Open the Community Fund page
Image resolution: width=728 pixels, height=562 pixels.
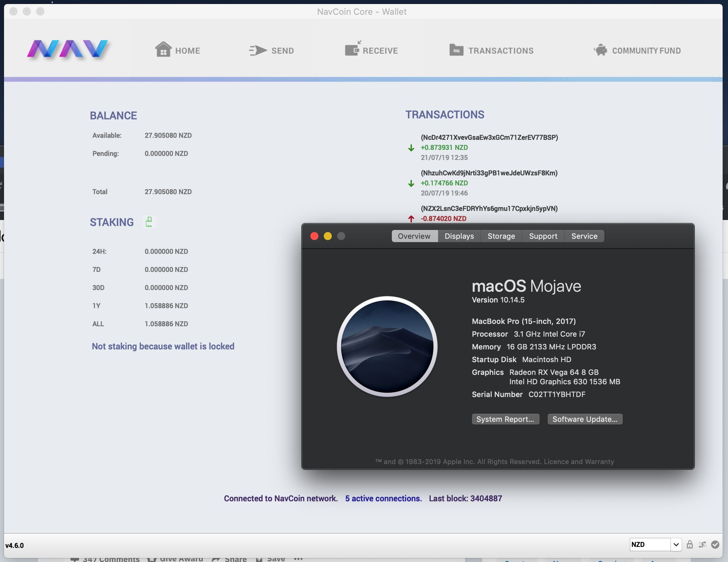pyautogui.click(x=637, y=50)
